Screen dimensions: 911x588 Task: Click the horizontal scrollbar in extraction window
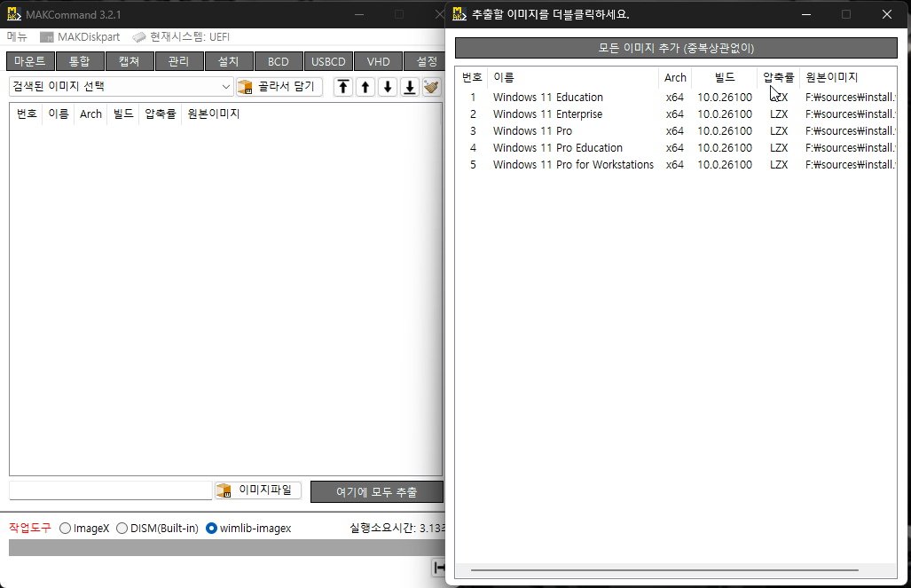point(664,570)
